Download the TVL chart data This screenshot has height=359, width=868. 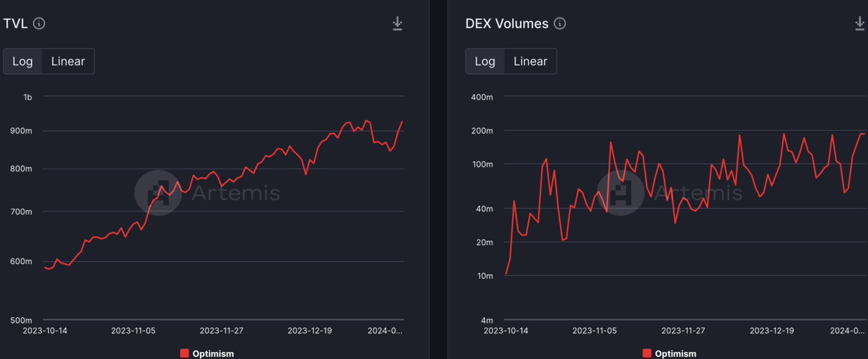tap(397, 23)
